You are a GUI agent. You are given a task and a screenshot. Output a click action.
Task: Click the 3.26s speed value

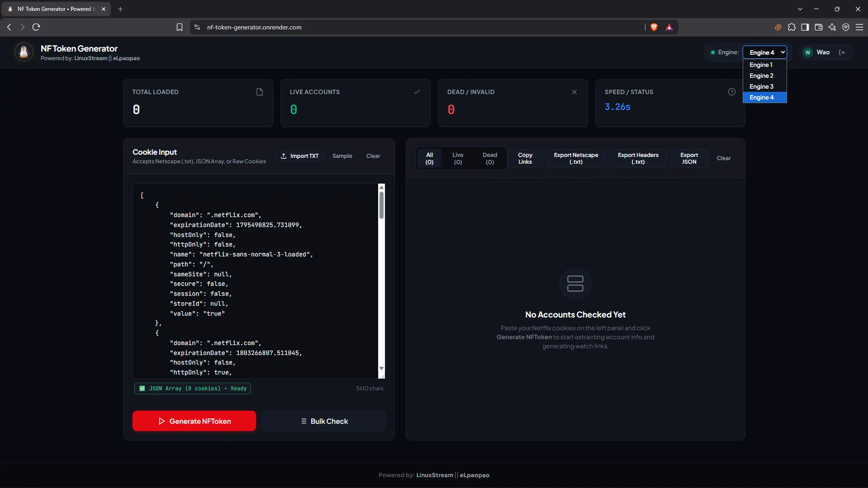pyautogui.click(x=617, y=107)
